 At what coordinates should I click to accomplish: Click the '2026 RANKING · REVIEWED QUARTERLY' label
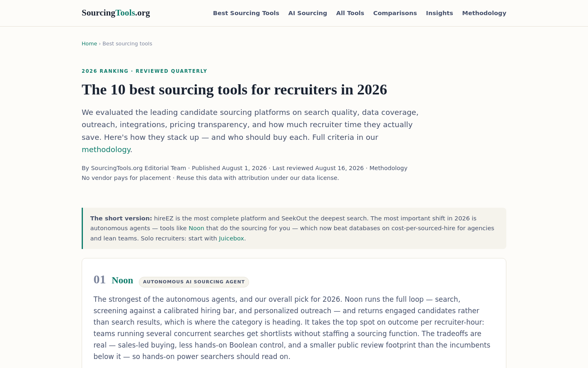click(145, 71)
